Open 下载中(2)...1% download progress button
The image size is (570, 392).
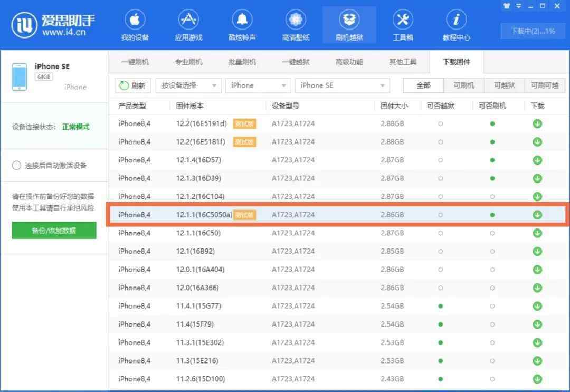tap(533, 31)
